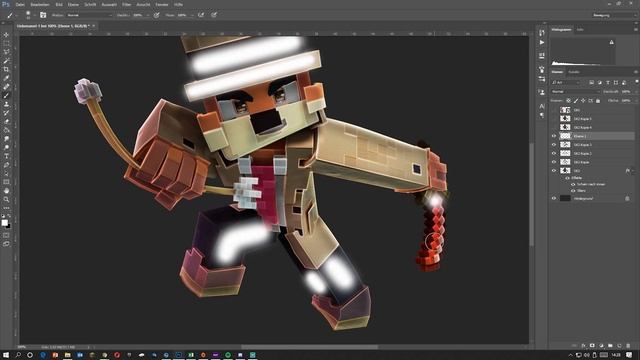Image resolution: width=640 pixels, height=360 pixels.
Task: Open the layer blend mode Normal dropdown
Action: pyautogui.click(x=576, y=92)
